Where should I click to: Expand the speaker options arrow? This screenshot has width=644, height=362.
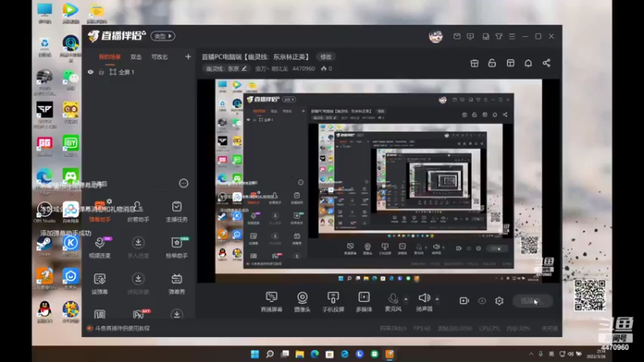pyautogui.click(x=437, y=298)
